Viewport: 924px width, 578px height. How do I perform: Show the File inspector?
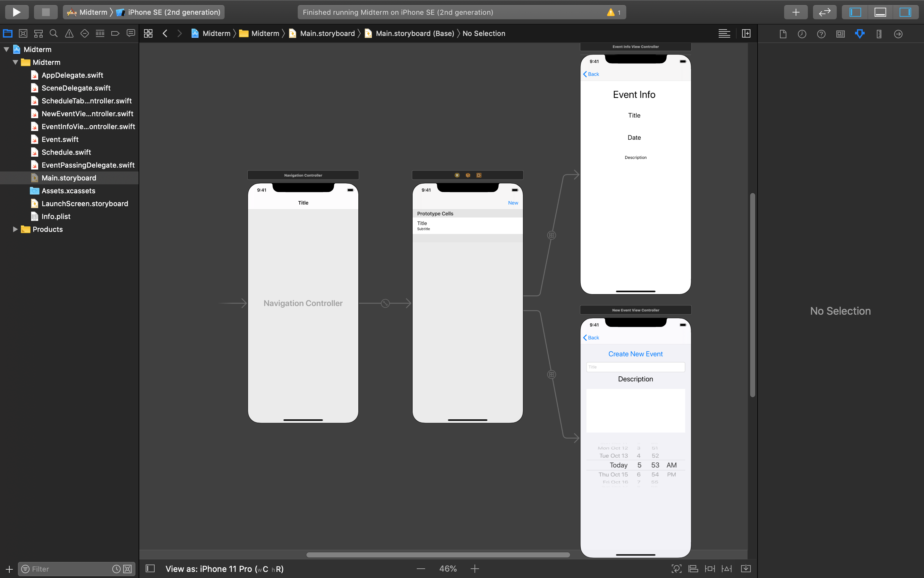click(x=783, y=34)
